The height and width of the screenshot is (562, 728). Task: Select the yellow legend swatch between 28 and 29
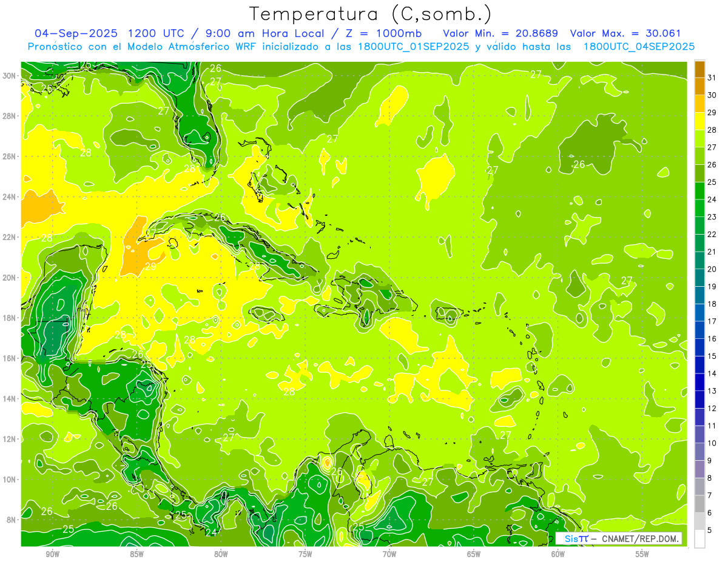699,121
